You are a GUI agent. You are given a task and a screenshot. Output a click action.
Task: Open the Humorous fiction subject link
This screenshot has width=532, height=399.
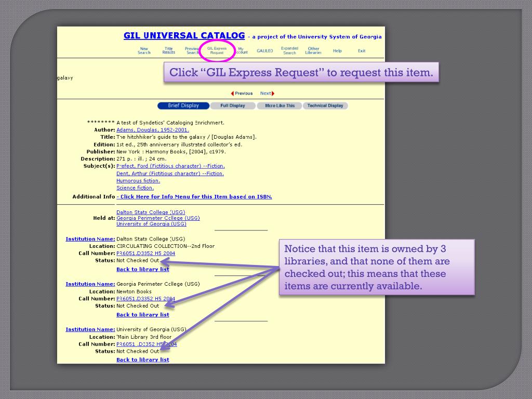click(138, 181)
